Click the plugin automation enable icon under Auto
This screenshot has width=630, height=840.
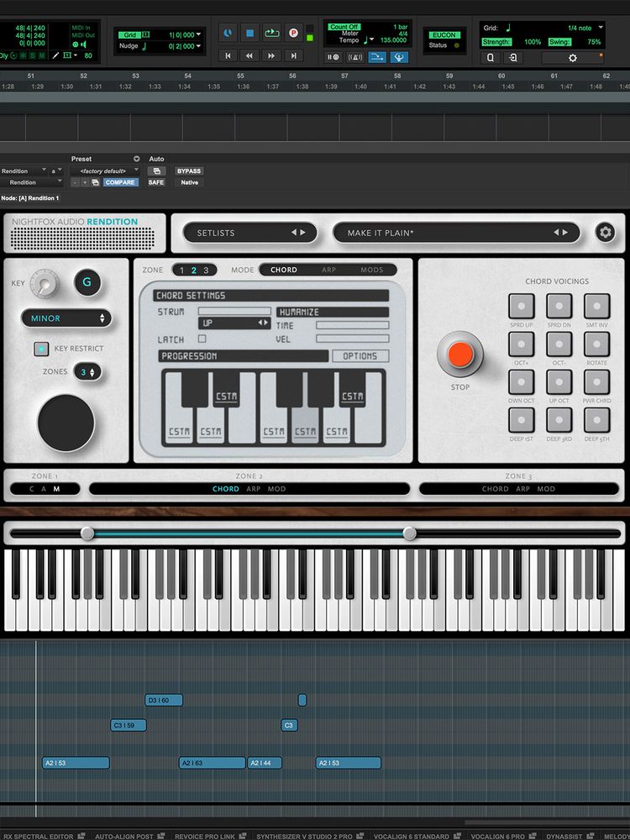tap(156, 171)
